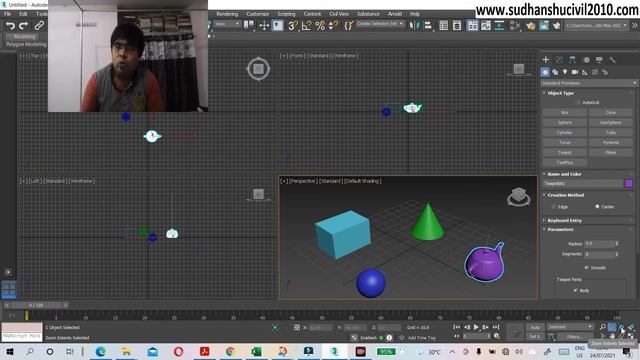The width and height of the screenshot is (640, 360).
Task: Open the Help menu
Action: [x=415, y=14]
